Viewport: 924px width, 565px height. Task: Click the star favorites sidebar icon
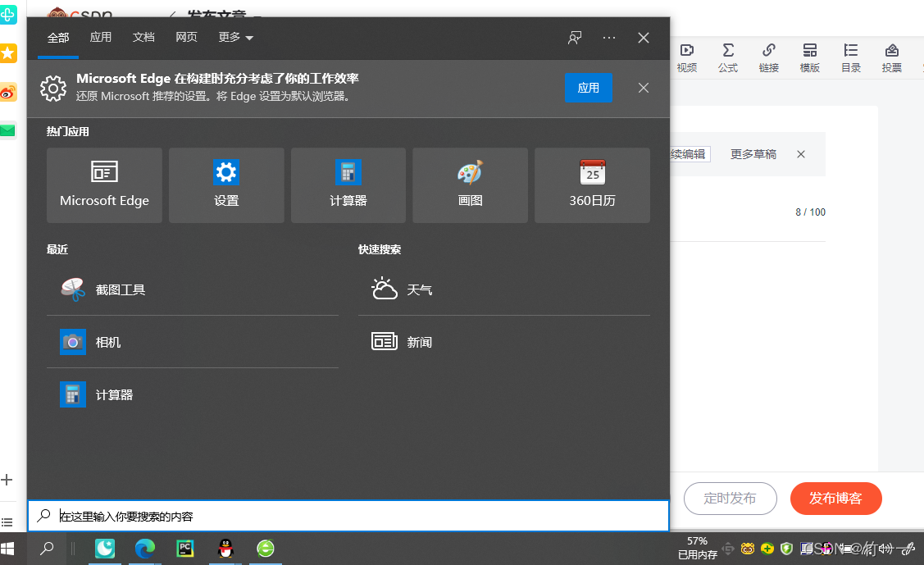(7, 53)
